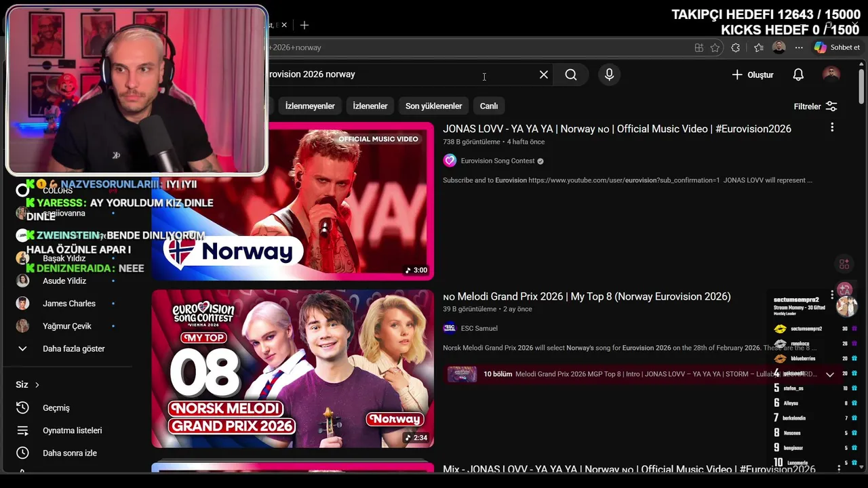
Task: Select the İzlenenler filter chip
Action: tap(370, 106)
